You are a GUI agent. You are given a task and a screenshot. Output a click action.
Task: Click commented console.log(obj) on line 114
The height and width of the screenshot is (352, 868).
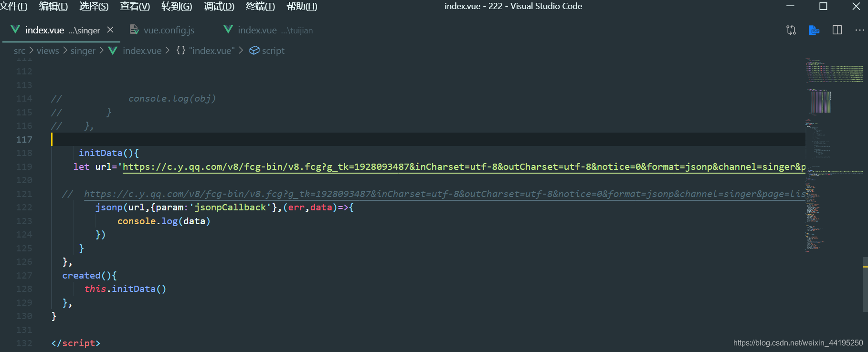[x=172, y=99]
